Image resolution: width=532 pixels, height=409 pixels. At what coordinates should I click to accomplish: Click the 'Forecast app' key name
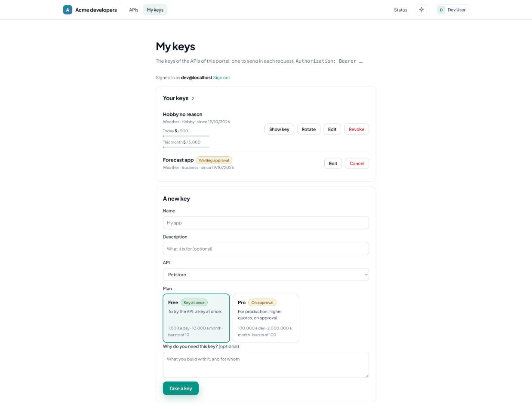178,160
